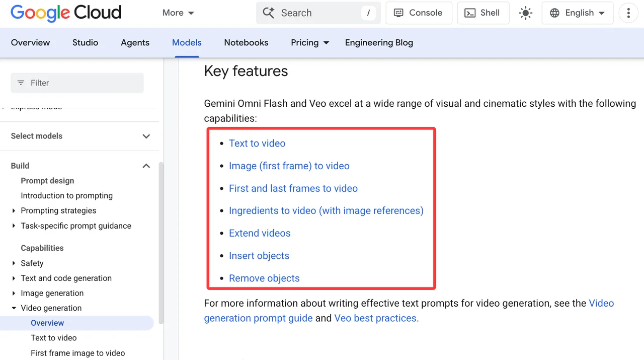
Task: Click the Key features heading
Action: tap(246, 71)
